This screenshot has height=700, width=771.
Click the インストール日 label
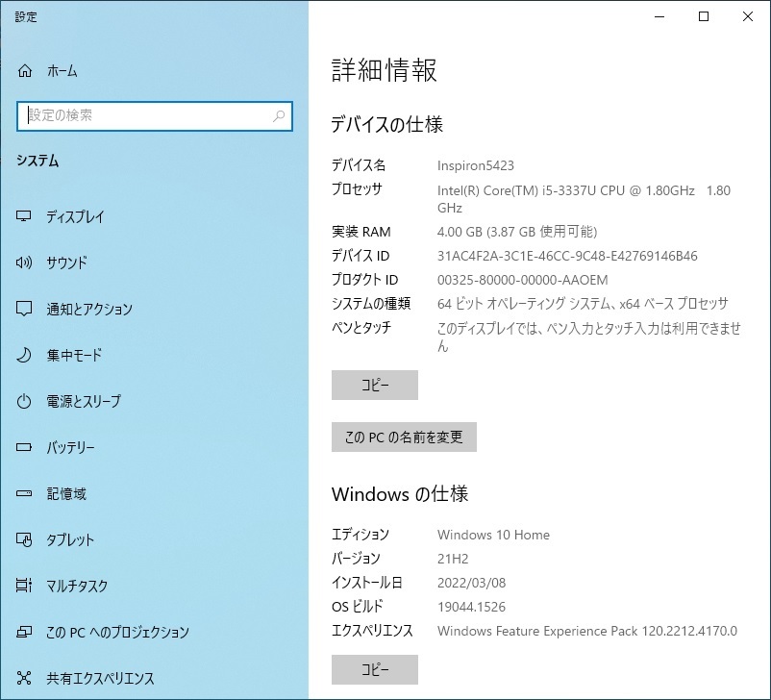[367, 583]
